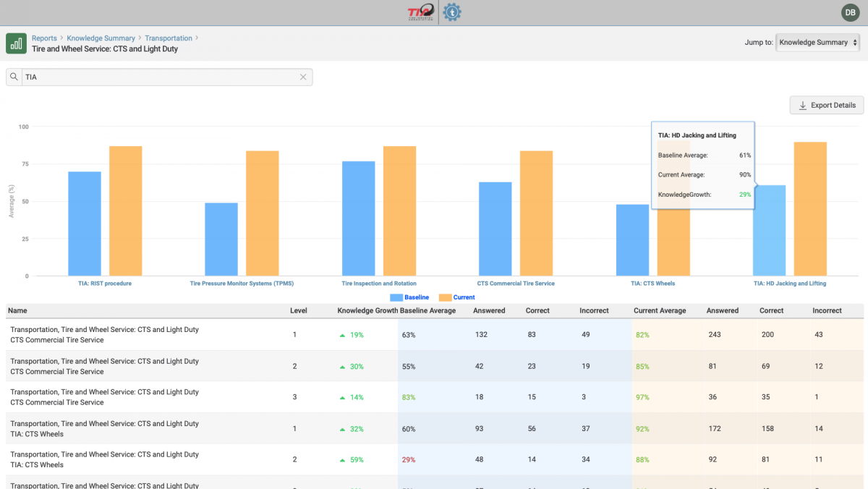
Task: Open the green reports chart icon
Action: pos(16,43)
